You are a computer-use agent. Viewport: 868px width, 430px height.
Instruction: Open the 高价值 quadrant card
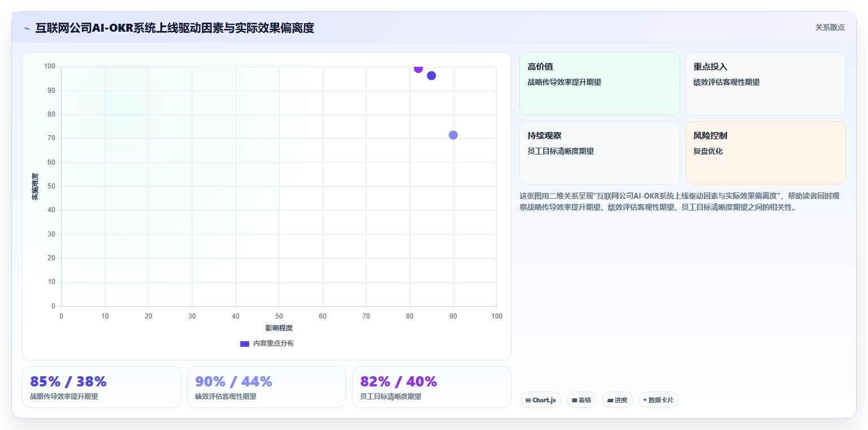pos(599,84)
